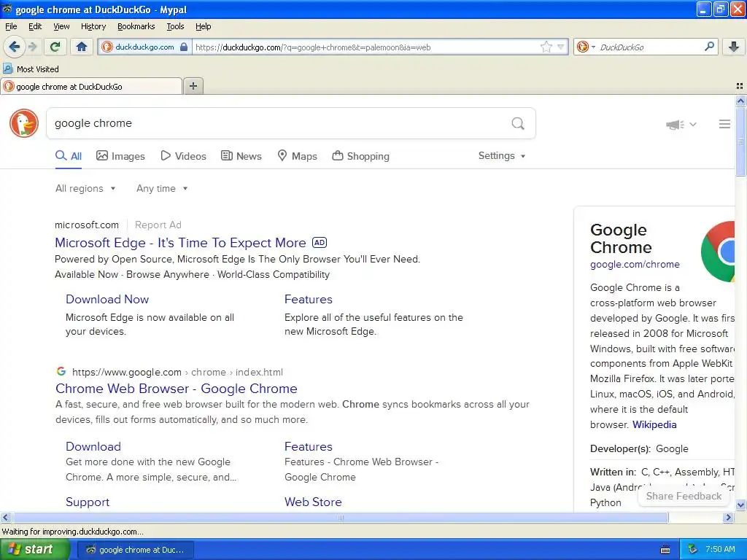Open the megaphone spread-the-word menu
The width and height of the screenshot is (747, 560).
click(x=681, y=124)
